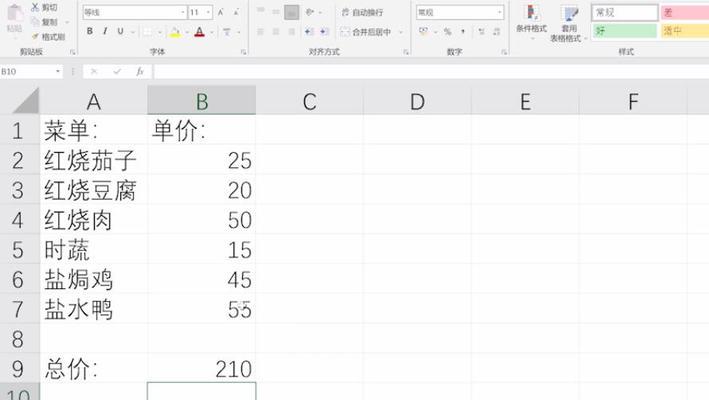Click the Decrease Decimal icon
The image size is (709, 400).
496,31
